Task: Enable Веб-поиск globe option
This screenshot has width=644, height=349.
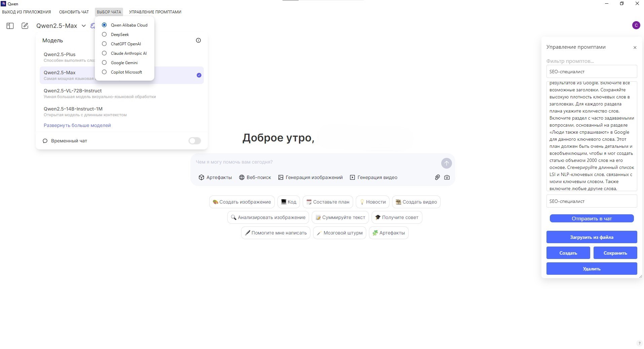Action: [x=255, y=177]
